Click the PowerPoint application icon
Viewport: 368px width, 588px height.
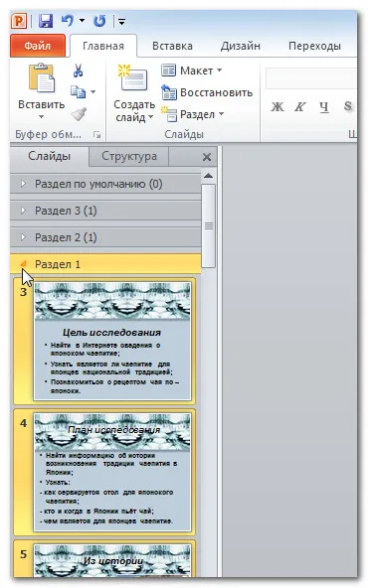point(19,21)
